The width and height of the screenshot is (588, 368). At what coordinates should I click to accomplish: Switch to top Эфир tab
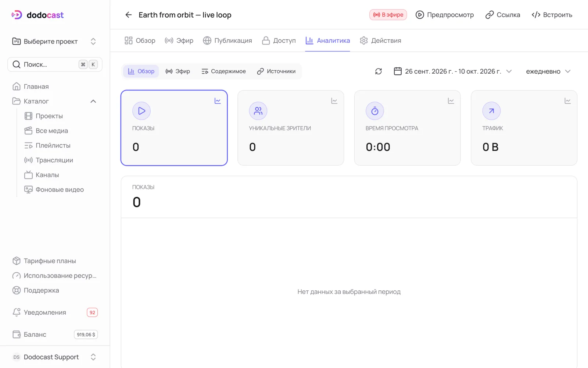point(179,40)
